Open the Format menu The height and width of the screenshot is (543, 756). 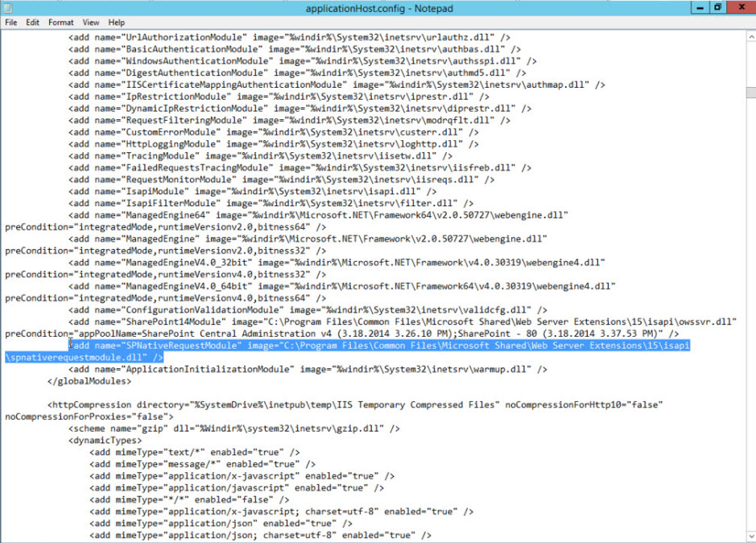coord(60,23)
